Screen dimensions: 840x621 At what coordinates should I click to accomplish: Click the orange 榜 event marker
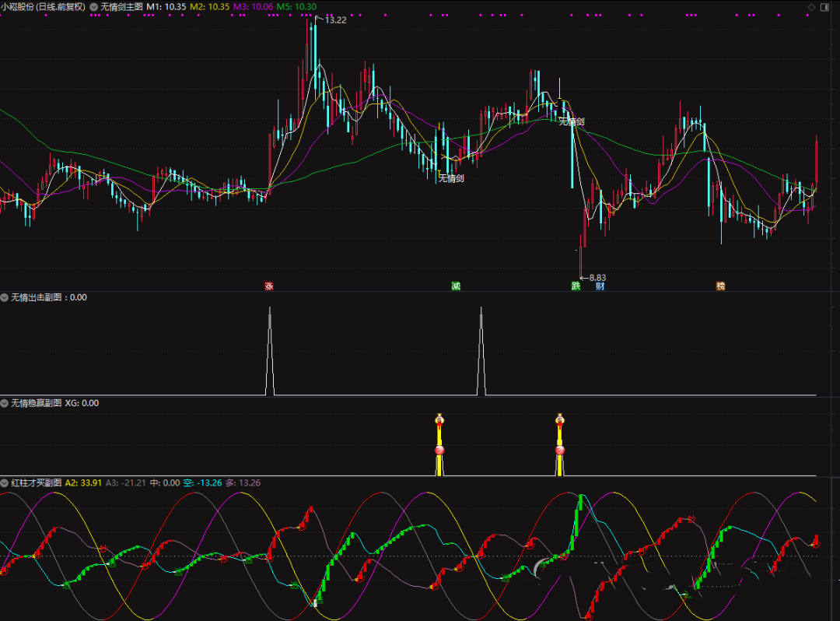[x=720, y=286]
